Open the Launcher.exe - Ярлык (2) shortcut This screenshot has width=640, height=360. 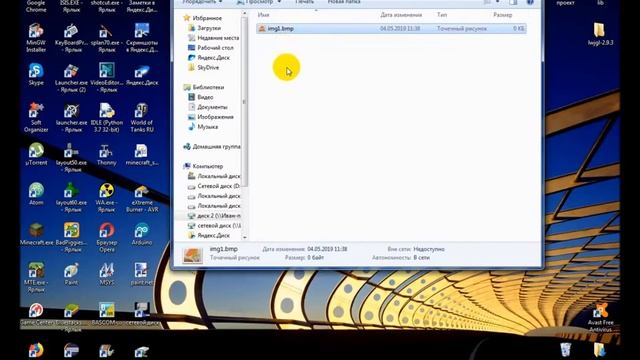[71, 78]
